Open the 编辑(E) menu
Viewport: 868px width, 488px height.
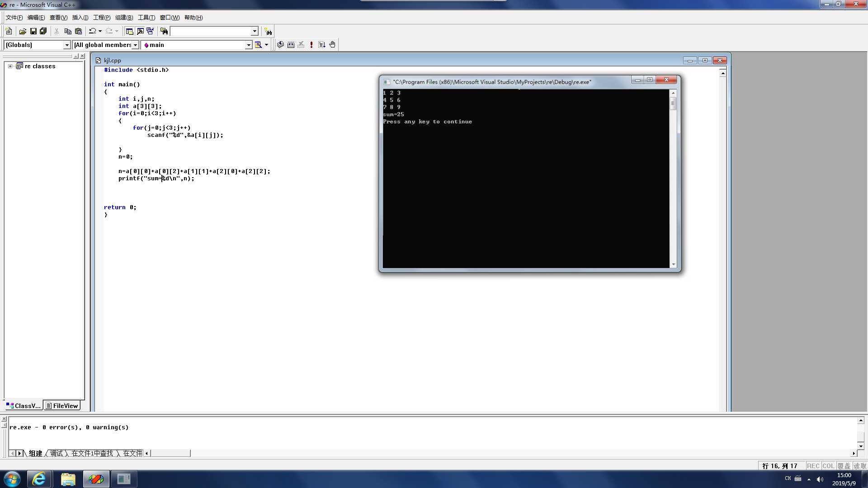[36, 18]
